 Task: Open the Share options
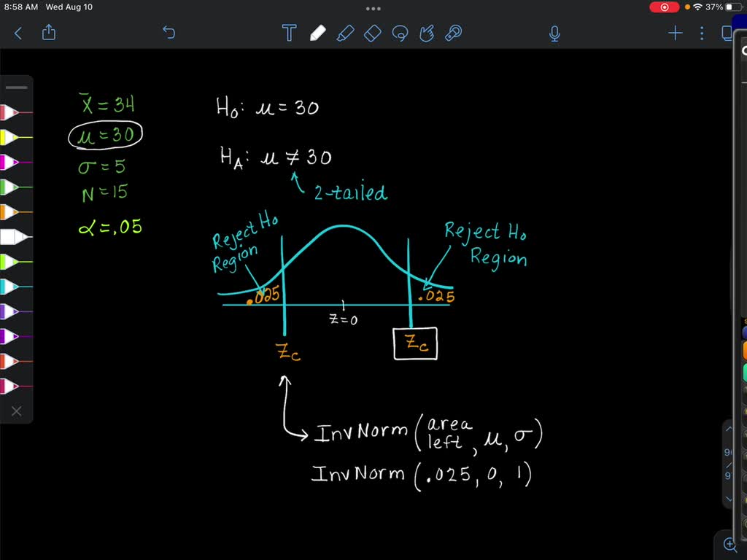pos(49,33)
